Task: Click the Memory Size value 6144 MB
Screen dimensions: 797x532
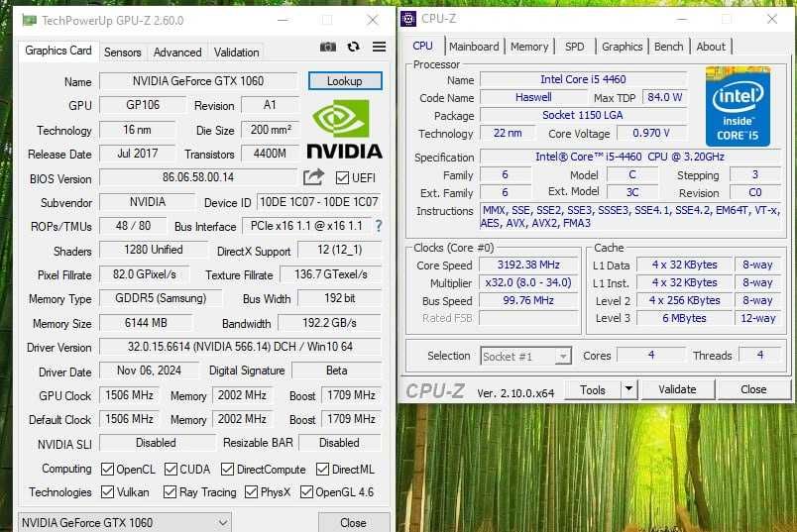Action: click(x=146, y=323)
